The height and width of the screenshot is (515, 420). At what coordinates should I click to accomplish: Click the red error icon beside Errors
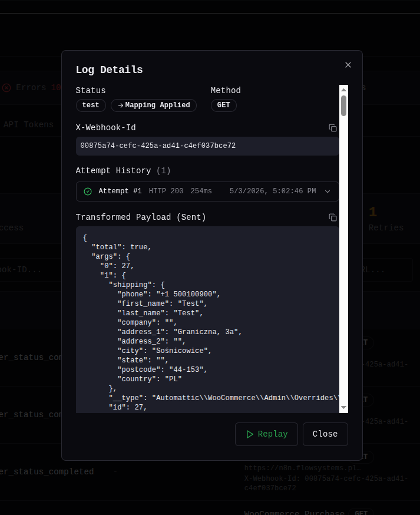click(6, 88)
